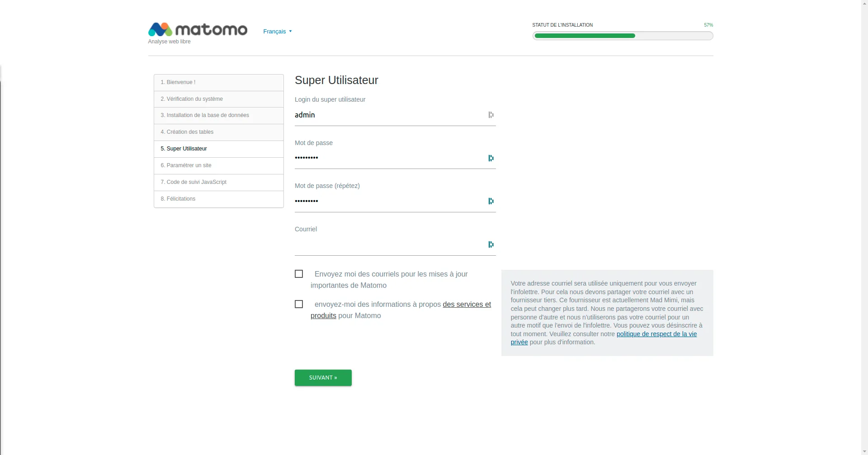Click the installation status progress bar
Screen dimensions: 868x455
623,36
